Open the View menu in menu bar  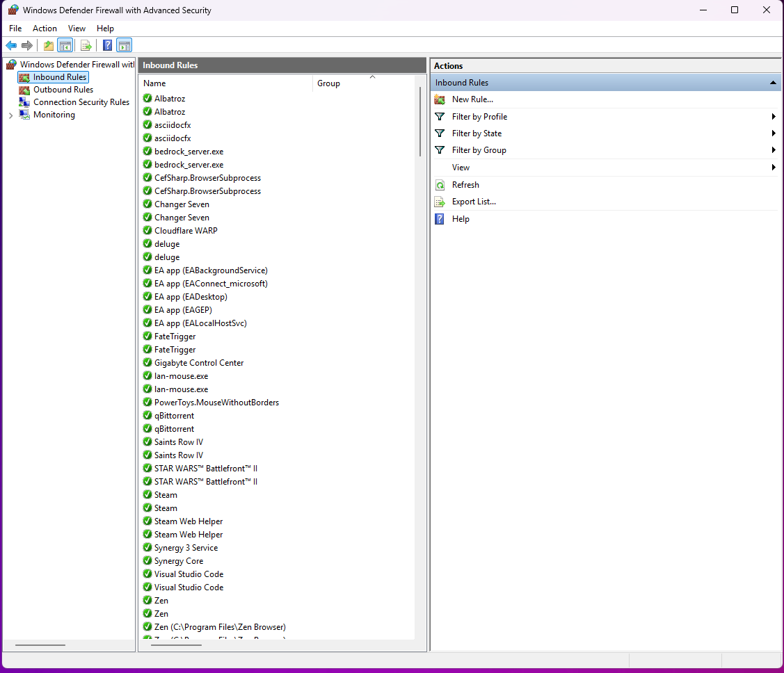click(x=77, y=29)
